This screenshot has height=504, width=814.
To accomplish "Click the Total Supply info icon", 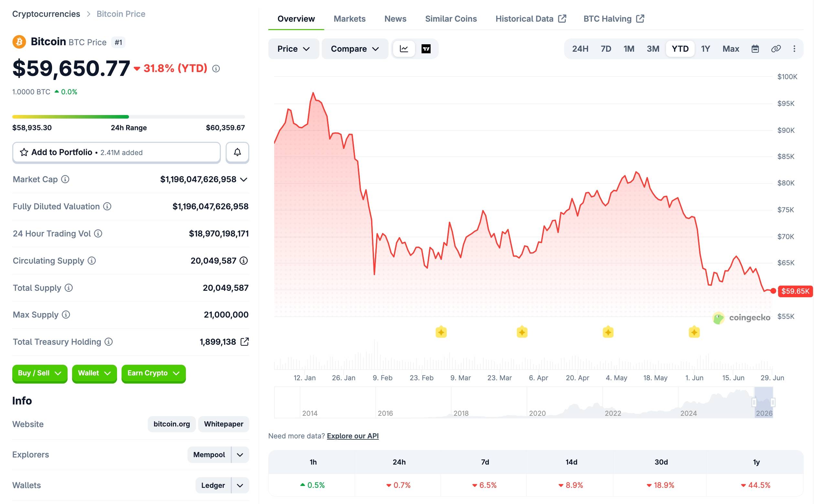I will tap(69, 288).
